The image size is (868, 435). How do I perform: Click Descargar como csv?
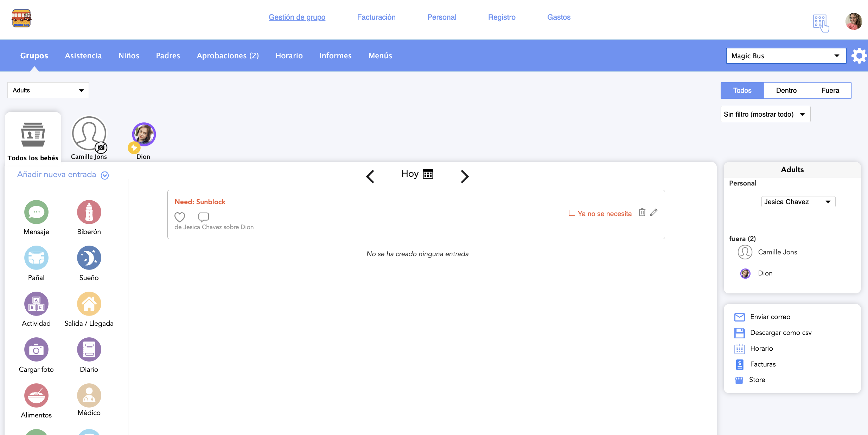pos(781,332)
